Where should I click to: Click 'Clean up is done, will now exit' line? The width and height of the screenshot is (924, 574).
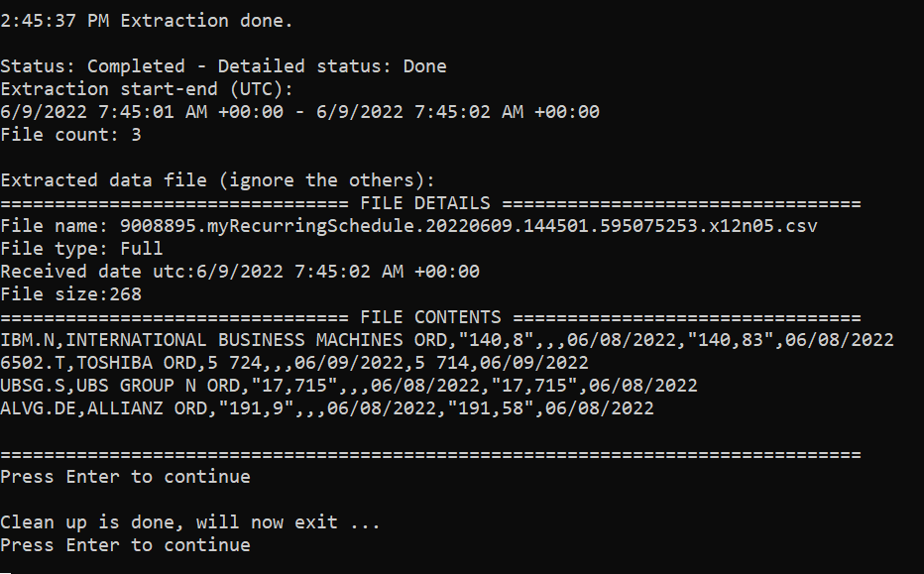(x=190, y=522)
